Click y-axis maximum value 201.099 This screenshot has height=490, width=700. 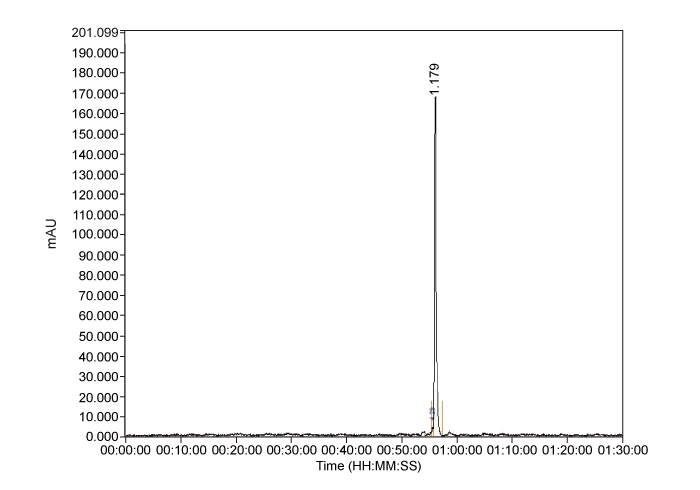click(x=95, y=33)
